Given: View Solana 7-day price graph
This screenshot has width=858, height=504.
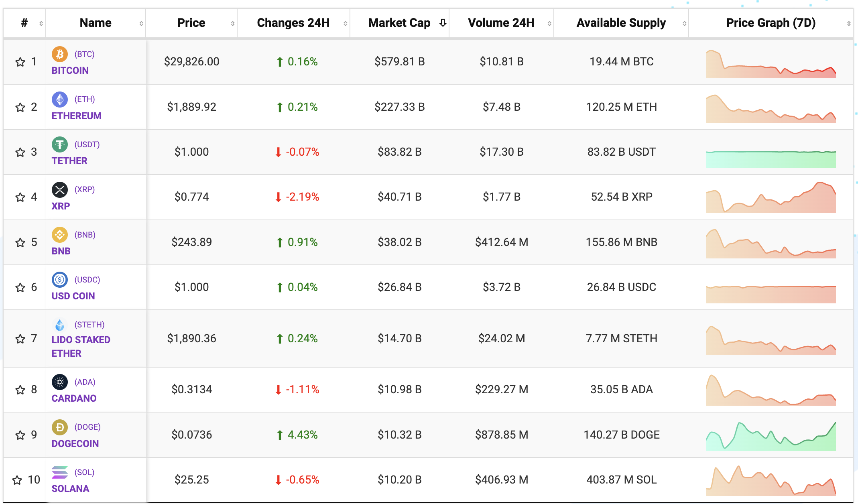Looking at the screenshot, I should (x=771, y=481).
